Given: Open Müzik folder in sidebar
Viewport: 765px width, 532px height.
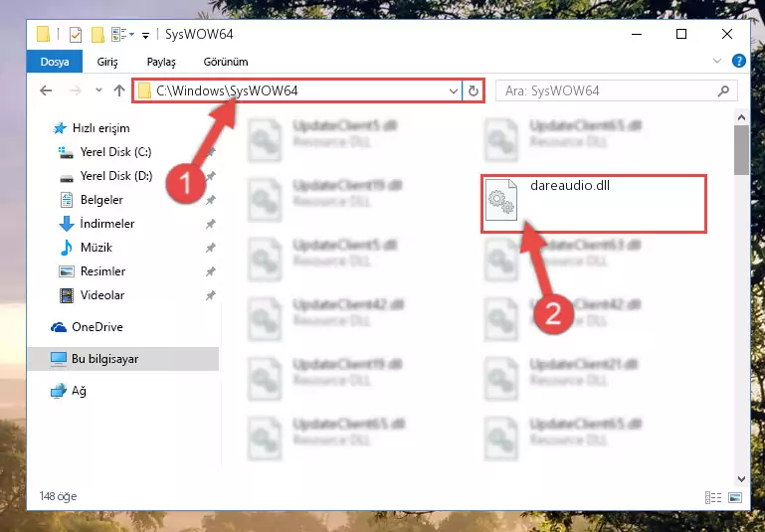Looking at the screenshot, I should tap(96, 248).
